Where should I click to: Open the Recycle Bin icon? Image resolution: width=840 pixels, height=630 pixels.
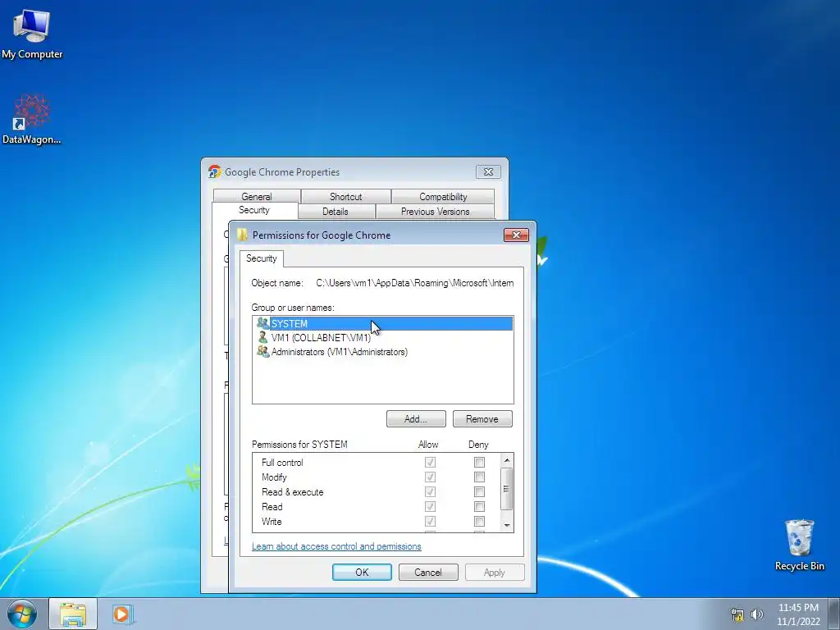pos(799,545)
